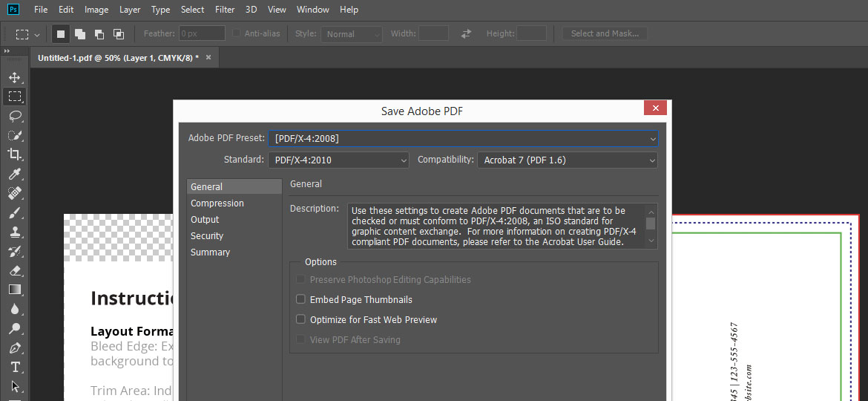Select the Brush tool

click(15, 212)
